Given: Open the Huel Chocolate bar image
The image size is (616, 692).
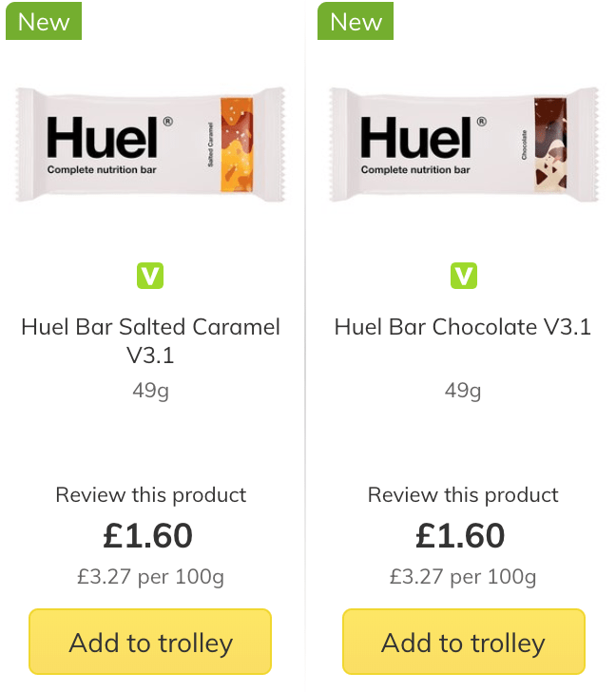Looking at the screenshot, I should tap(464, 144).
